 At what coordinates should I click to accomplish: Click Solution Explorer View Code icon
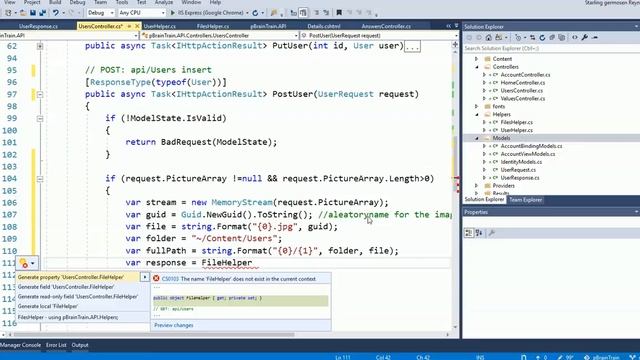(x=575, y=38)
